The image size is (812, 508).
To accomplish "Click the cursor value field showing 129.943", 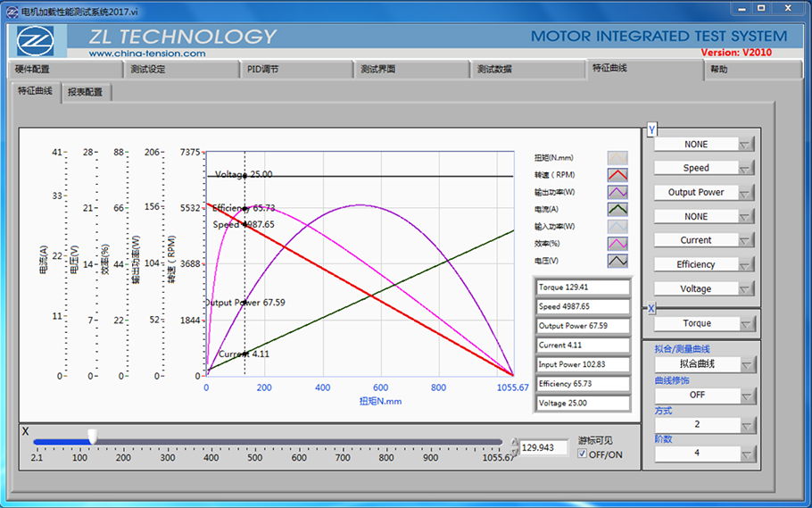I will (x=543, y=447).
